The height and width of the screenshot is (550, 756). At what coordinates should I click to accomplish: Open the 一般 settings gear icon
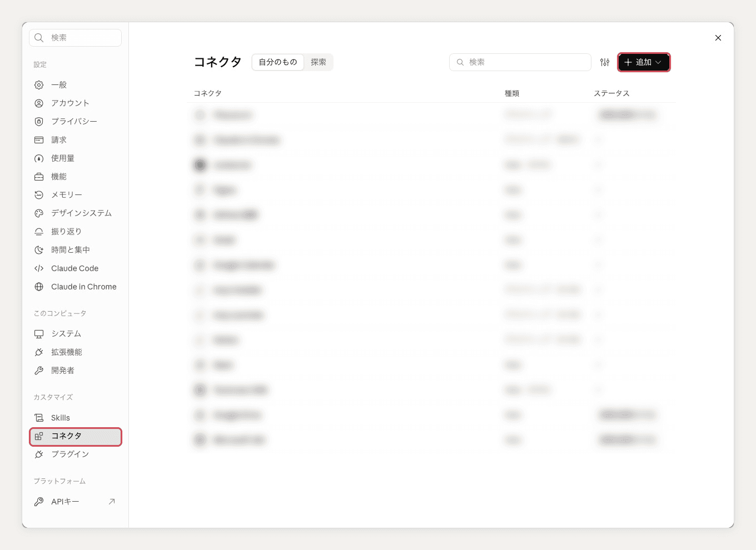[39, 85]
